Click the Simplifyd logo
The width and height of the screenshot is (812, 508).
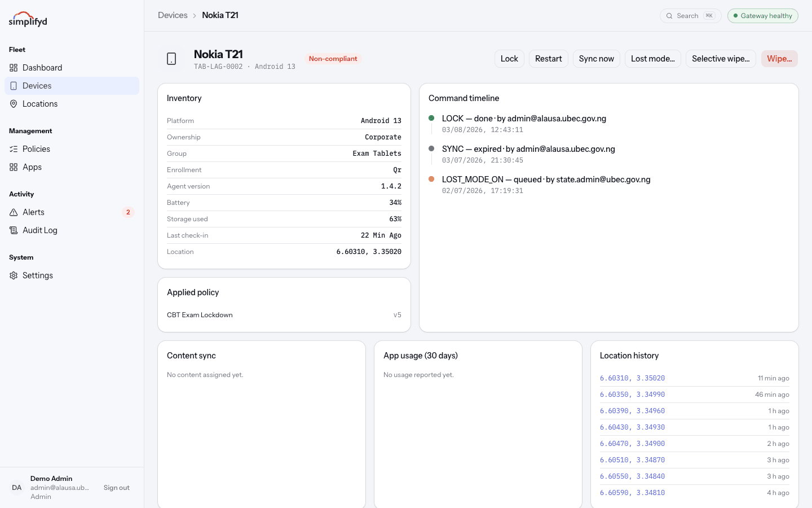tap(28, 19)
